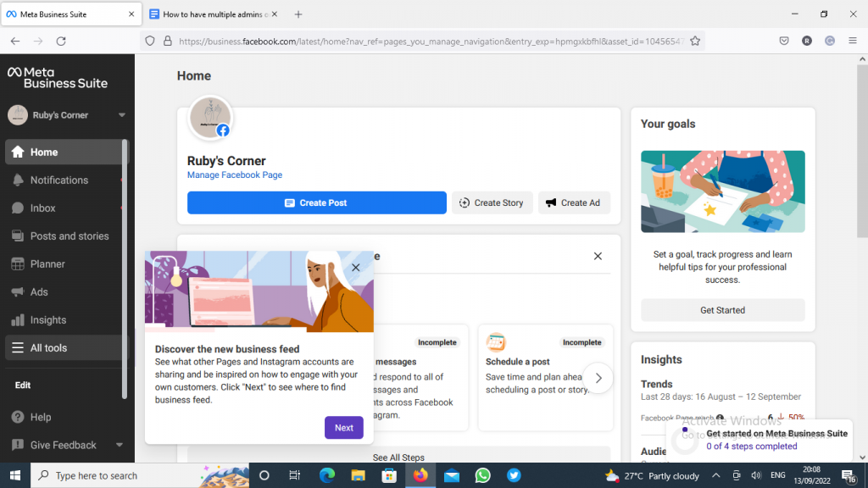The width and height of the screenshot is (868, 488).
Task: Open WhatsApp from taskbar
Action: coord(482,475)
